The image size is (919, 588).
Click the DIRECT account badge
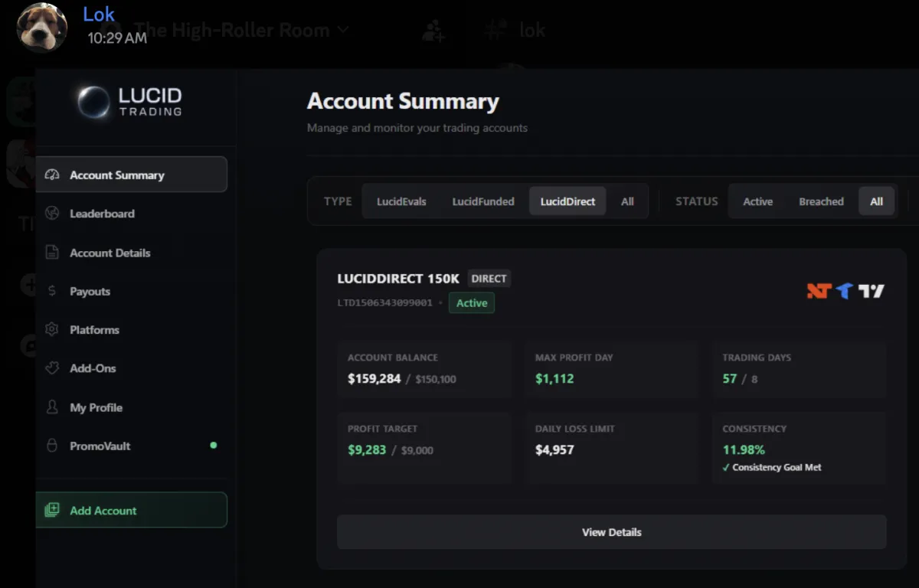pyautogui.click(x=489, y=279)
